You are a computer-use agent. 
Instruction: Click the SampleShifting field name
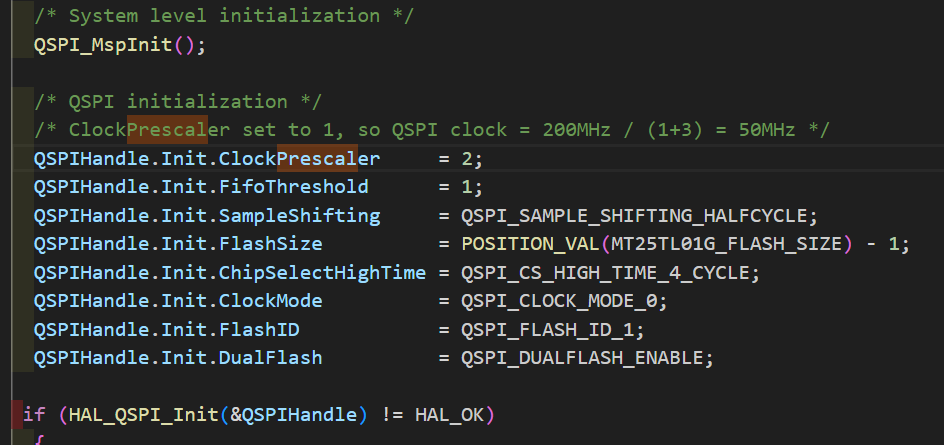[x=299, y=215]
